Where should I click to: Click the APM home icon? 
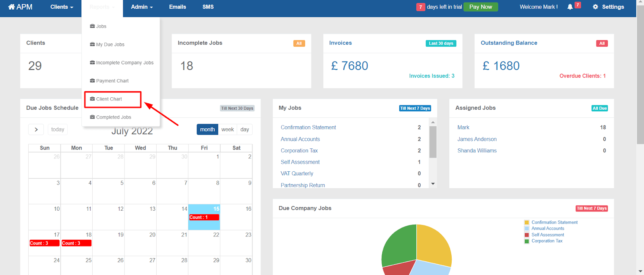pyautogui.click(x=11, y=7)
